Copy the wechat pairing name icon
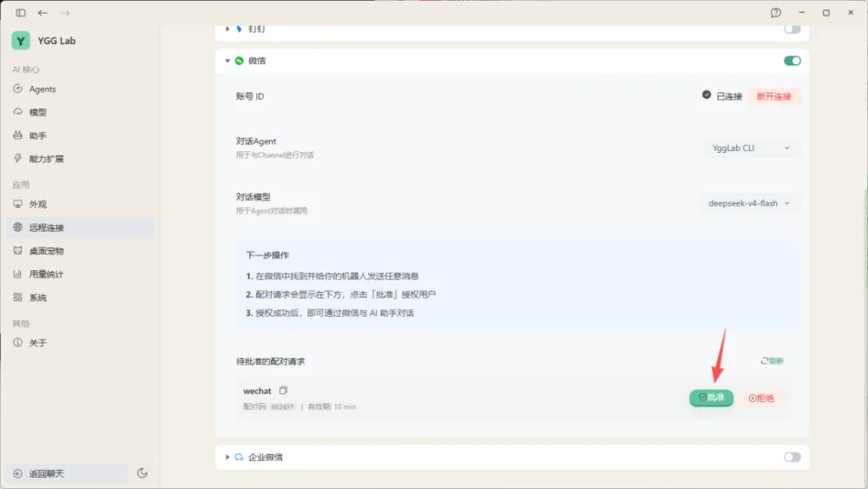Viewport: 868px width, 489px height. 284,391
